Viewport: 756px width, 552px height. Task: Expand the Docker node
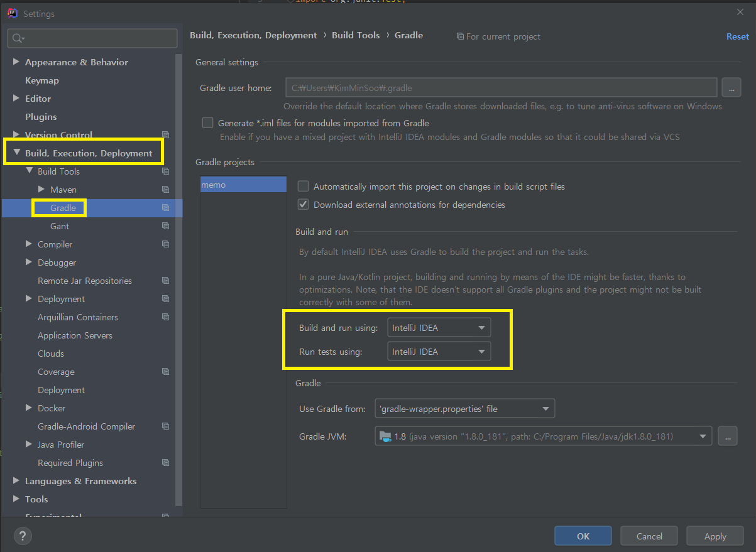coord(29,408)
